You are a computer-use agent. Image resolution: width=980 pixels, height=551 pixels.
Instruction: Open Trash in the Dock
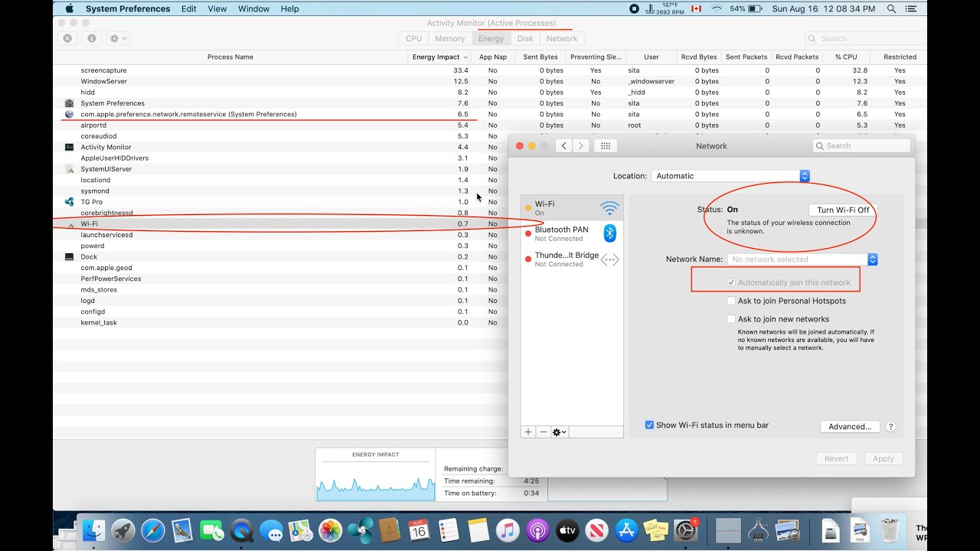(890, 530)
